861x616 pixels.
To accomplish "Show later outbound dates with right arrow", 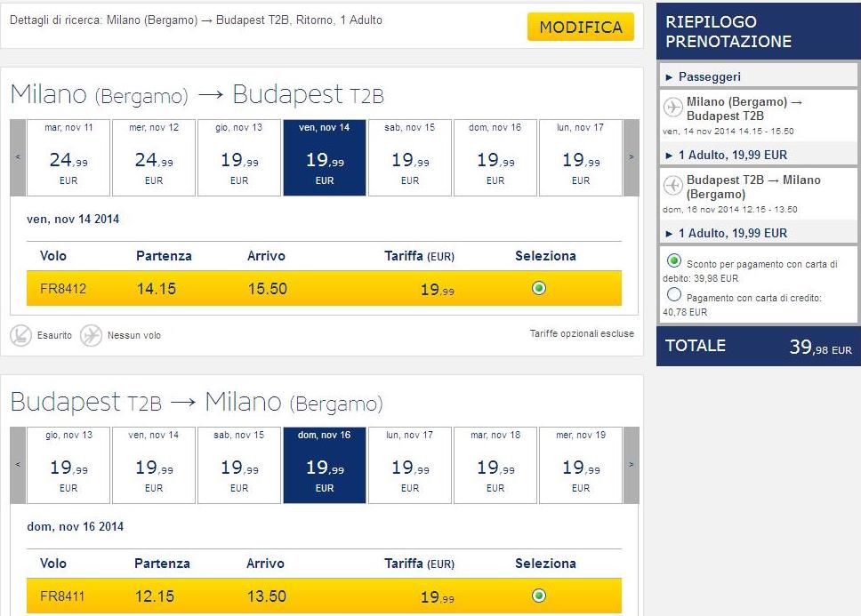I will tap(632, 157).
